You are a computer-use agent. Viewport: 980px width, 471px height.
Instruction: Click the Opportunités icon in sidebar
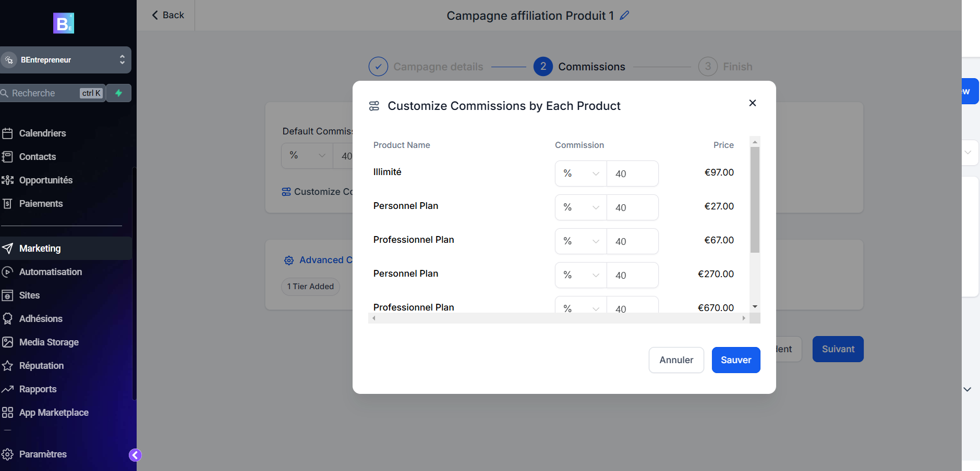[7, 180]
